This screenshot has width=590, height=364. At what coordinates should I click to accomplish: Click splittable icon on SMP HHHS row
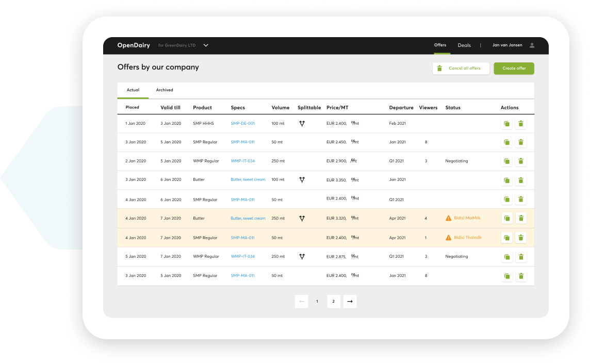(x=302, y=123)
